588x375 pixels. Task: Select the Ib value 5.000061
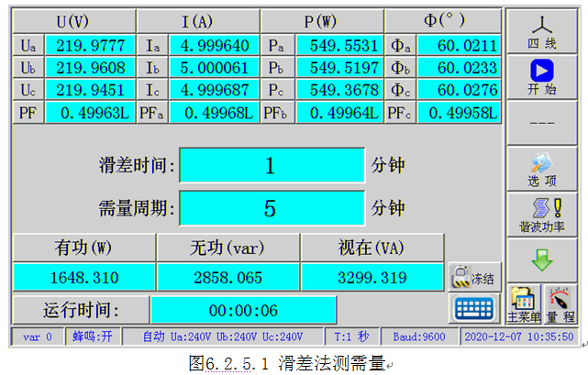point(214,68)
